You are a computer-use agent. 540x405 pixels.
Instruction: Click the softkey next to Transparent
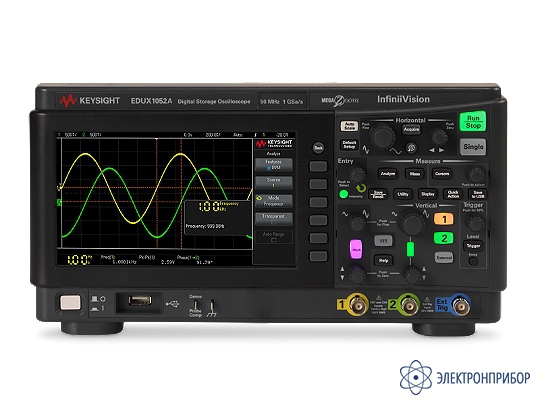(318, 220)
